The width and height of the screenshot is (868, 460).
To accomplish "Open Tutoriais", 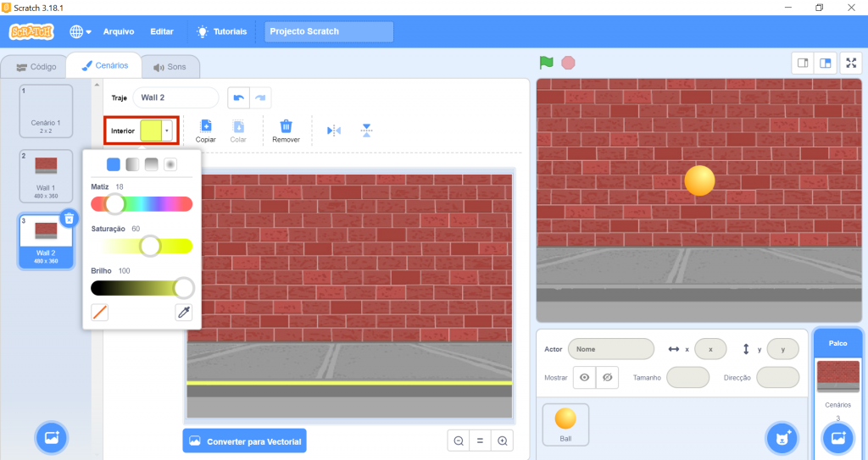I will pos(222,31).
